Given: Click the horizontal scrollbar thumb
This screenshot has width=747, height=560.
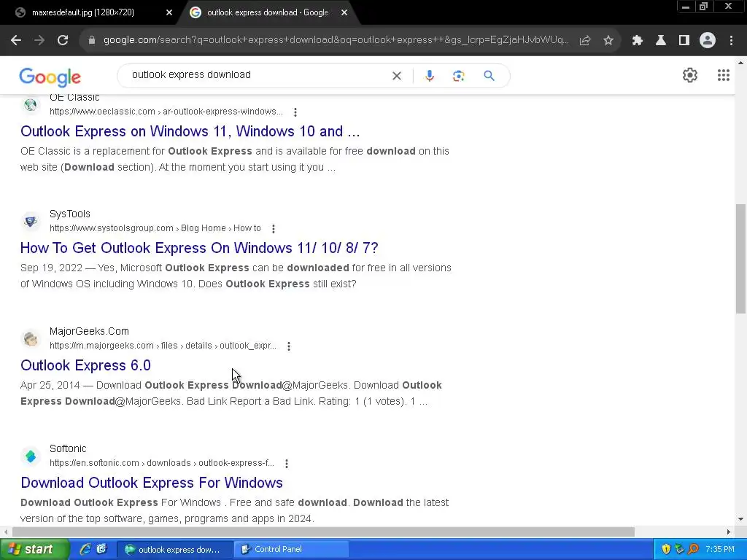Looking at the screenshot, I should pyautogui.click(x=323, y=532).
